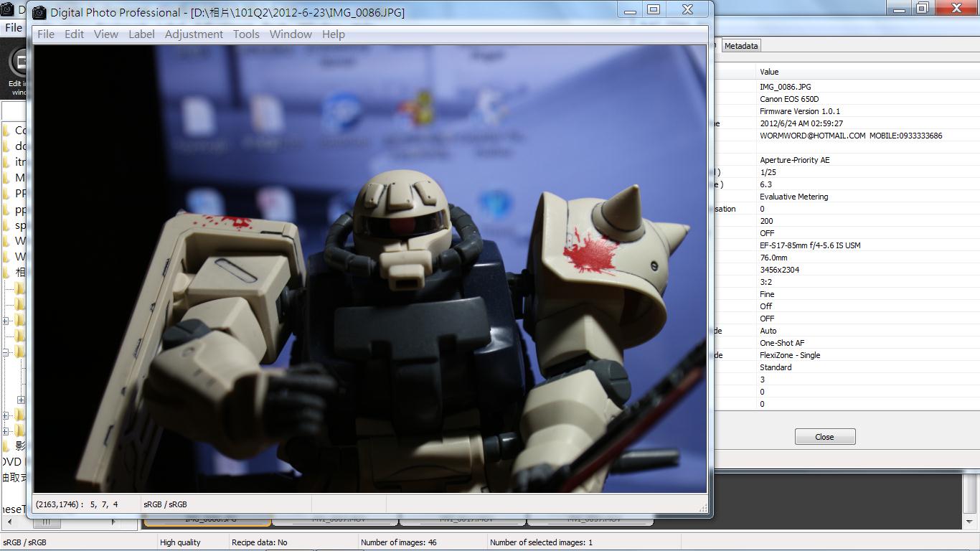Viewport: 980px width, 551px height.
Task: Click the Digital Photo Professional camera title icon
Action: tap(39, 12)
